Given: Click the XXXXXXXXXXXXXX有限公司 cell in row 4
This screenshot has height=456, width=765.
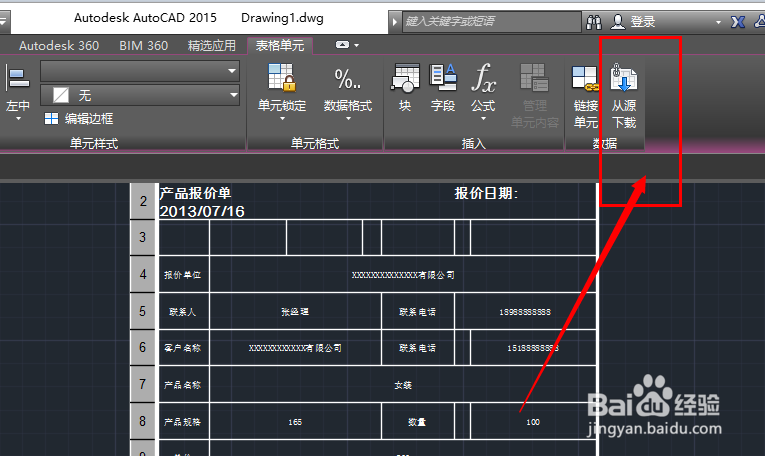Looking at the screenshot, I should coord(403,275).
